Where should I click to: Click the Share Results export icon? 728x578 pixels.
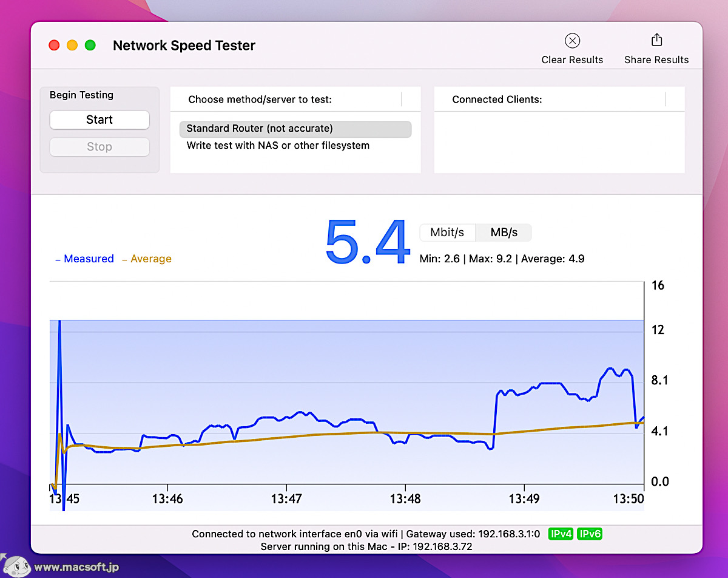tap(656, 39)
